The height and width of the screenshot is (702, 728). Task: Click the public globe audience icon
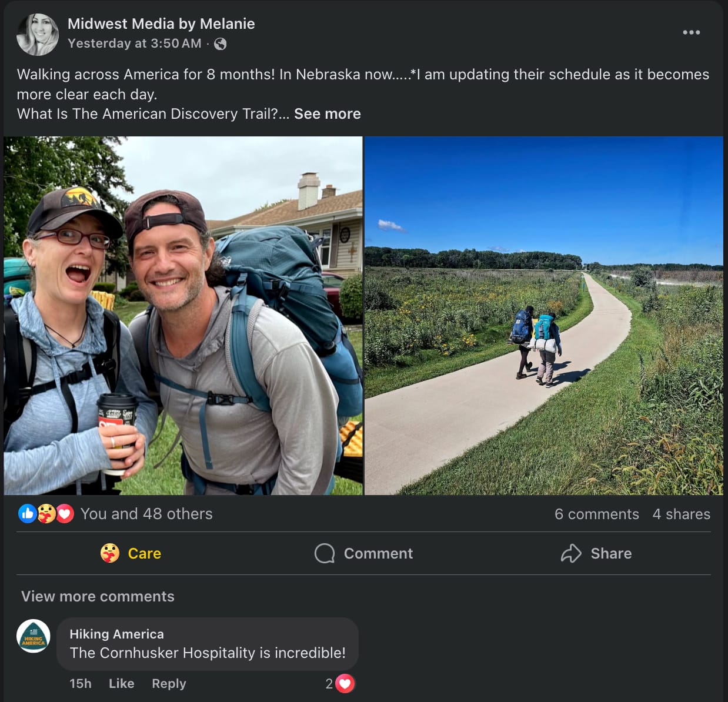tap(221, 44)
